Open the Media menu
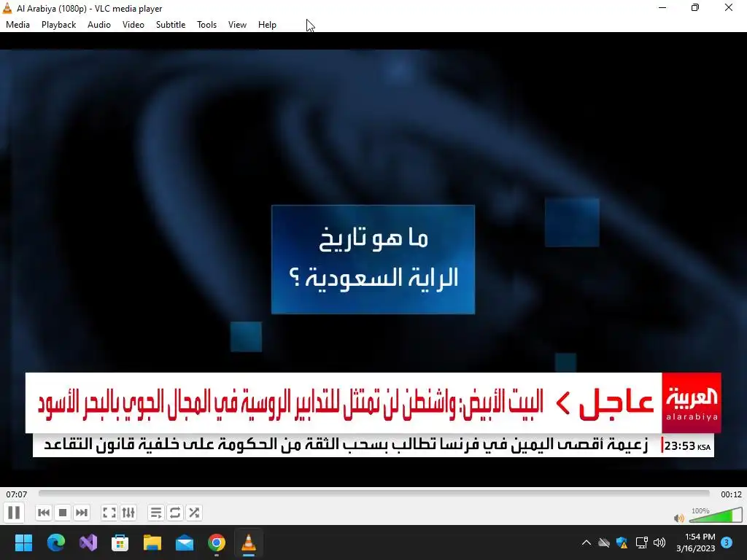The height and width of the screenshot is (560, 747). [x=18, y=25]
